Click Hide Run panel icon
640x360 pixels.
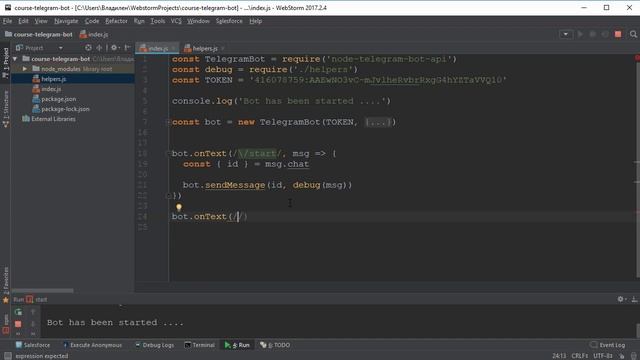point(634,299)
